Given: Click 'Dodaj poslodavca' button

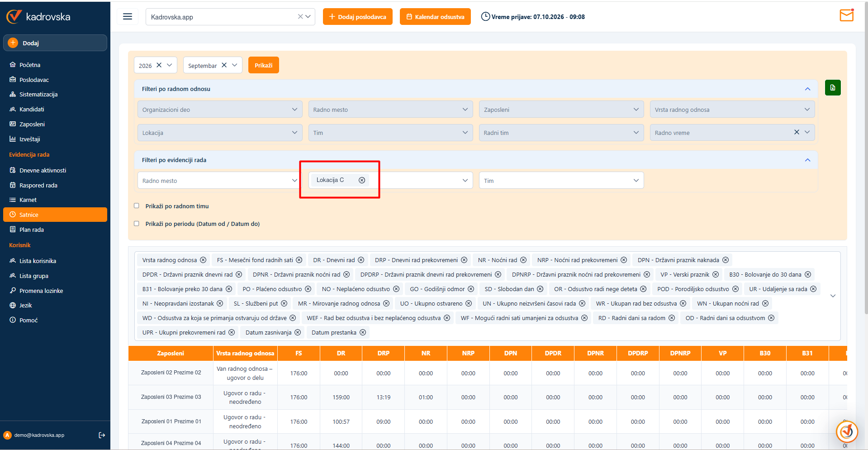Looking at the screenshot, I should pyautogui.click(x=357, y=17).
